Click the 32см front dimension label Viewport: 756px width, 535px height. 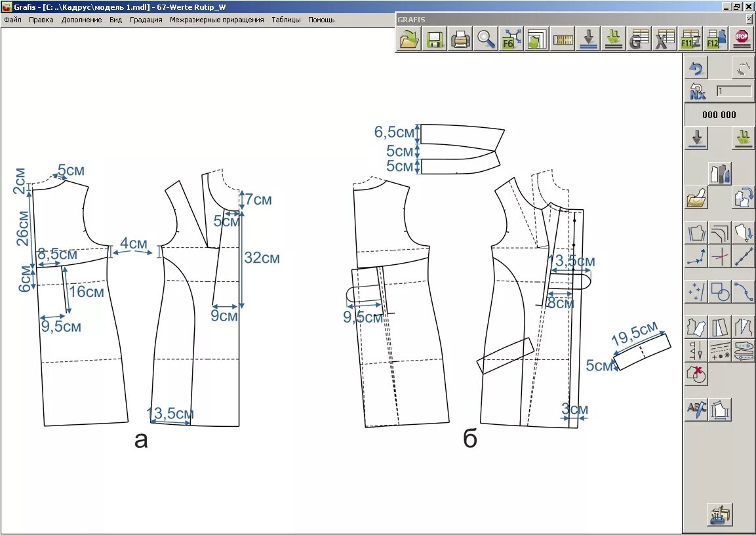(262, 258)
